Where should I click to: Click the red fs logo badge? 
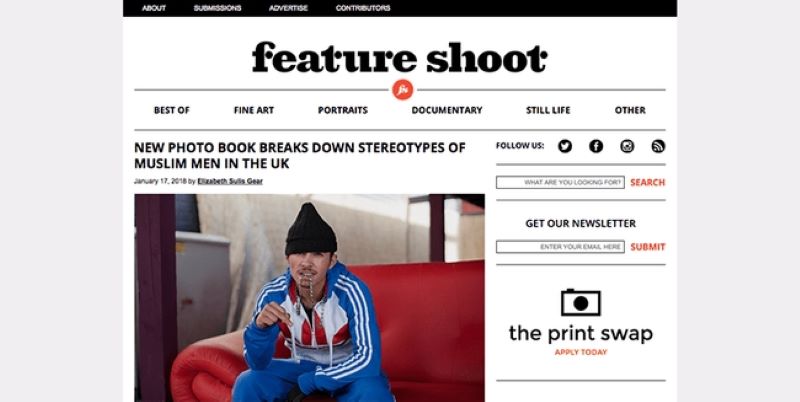pos(403,90)
